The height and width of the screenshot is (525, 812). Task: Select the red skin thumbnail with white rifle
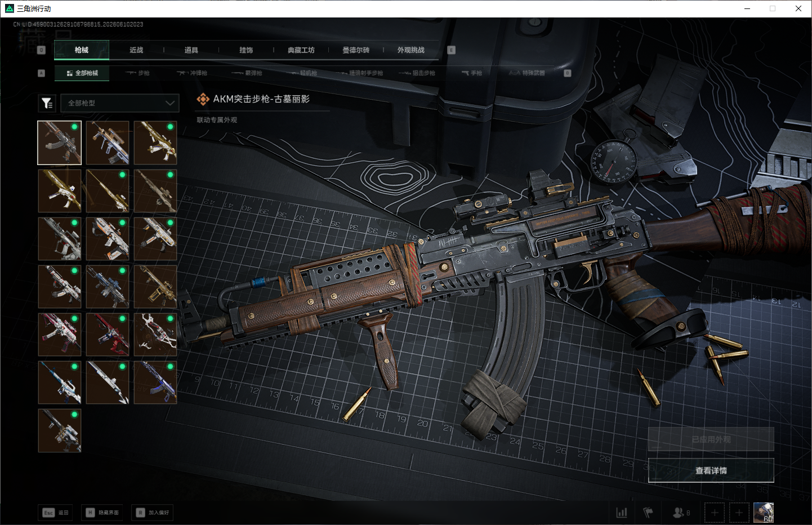coord(60,335)
